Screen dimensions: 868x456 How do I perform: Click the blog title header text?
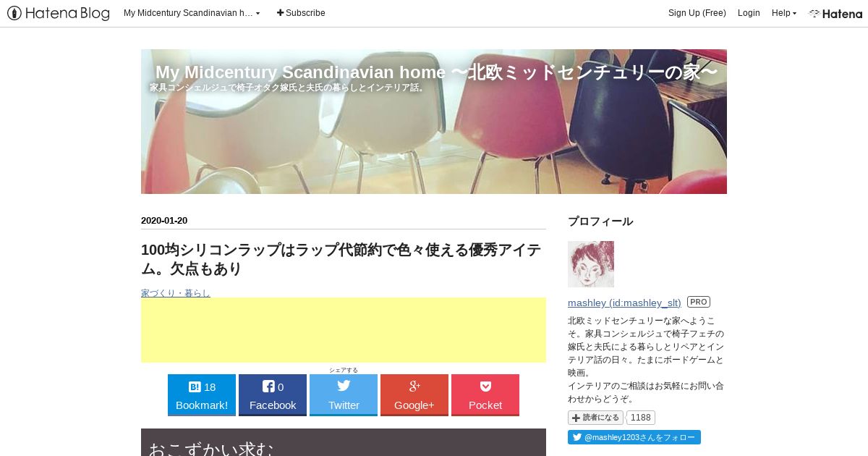437,72
